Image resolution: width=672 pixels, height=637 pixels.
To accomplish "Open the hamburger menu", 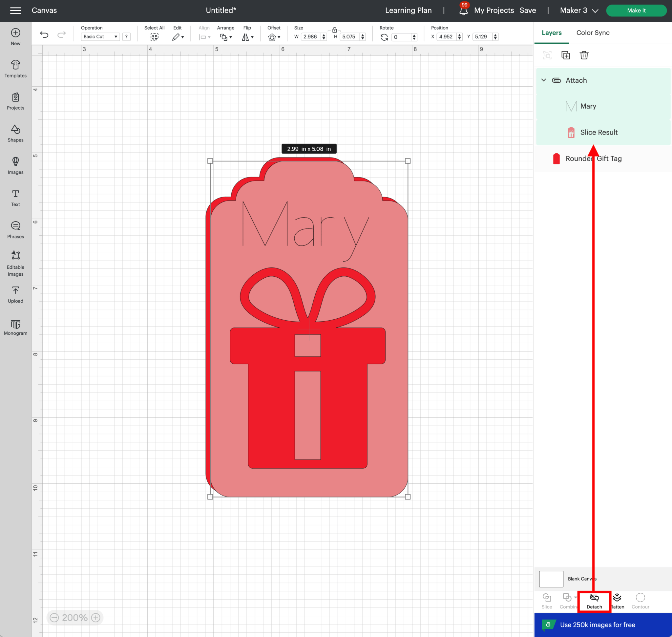I will coord(15,10).
